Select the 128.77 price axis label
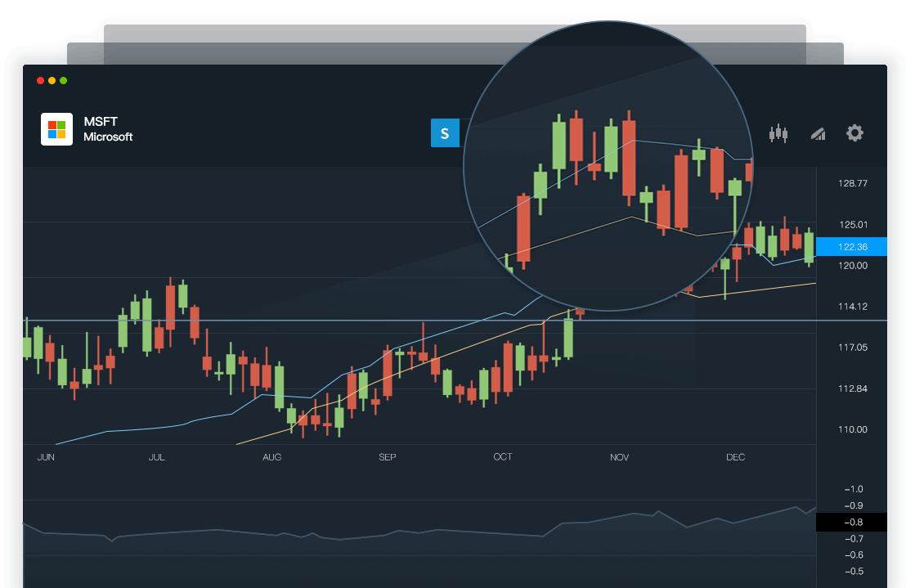Screen dimensions: 924x588 (853, 183)
